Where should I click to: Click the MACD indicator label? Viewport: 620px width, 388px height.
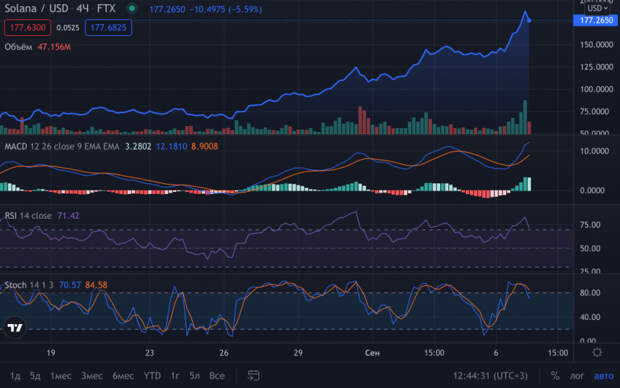pos(16,146)
